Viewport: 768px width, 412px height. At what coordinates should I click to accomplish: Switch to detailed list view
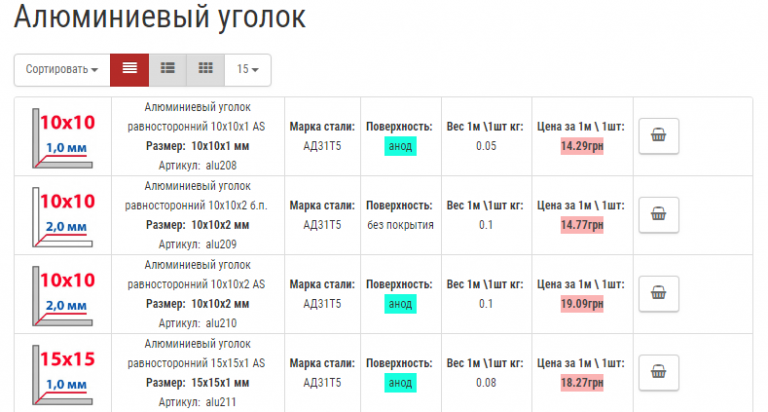168,69
